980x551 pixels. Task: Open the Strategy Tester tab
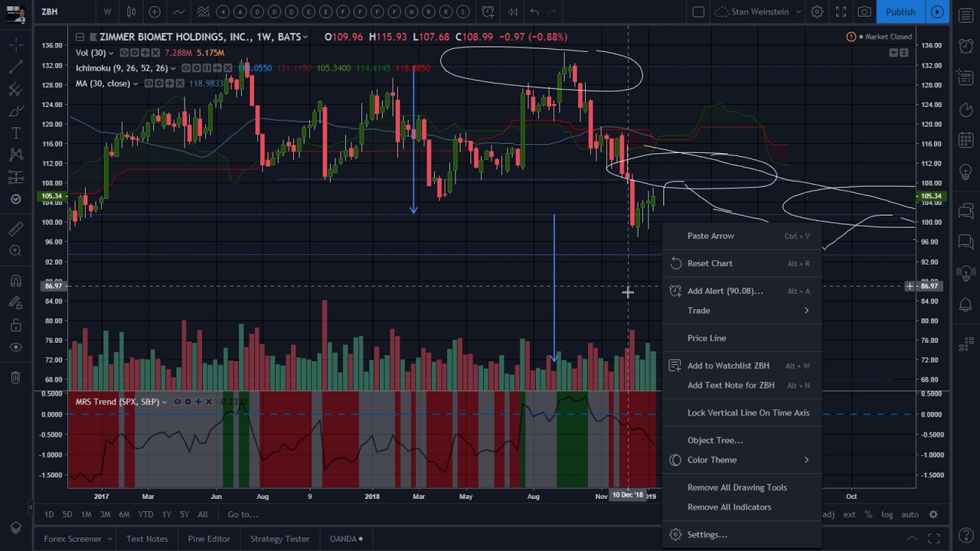tap(280, 539)
